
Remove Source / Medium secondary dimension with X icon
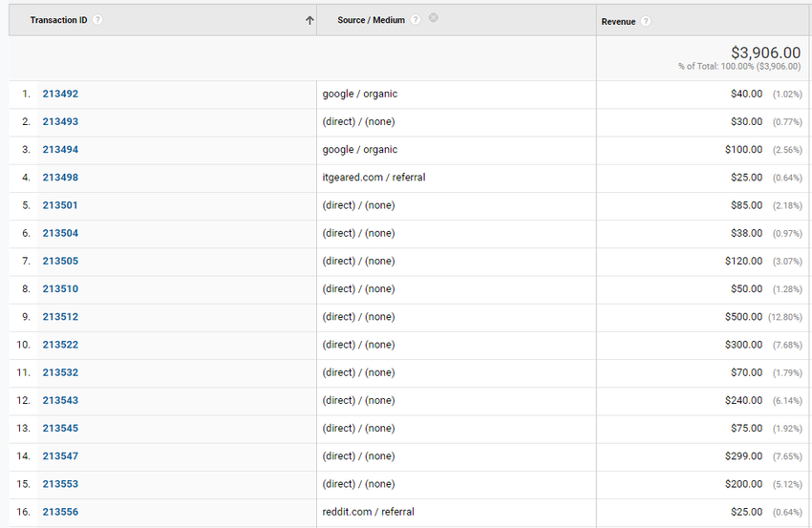click(434, 17)
